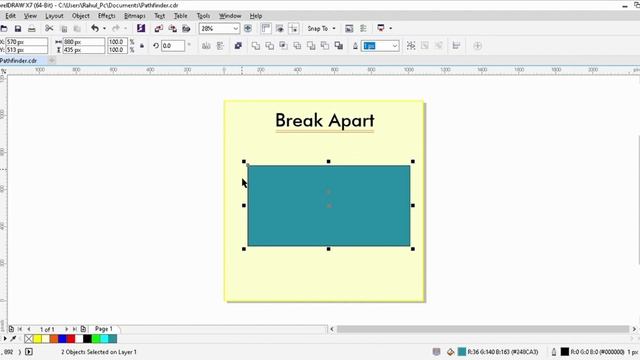Open the outline width dropdown
Viewport: 640px width, 360px height.
tap(395, 46)
